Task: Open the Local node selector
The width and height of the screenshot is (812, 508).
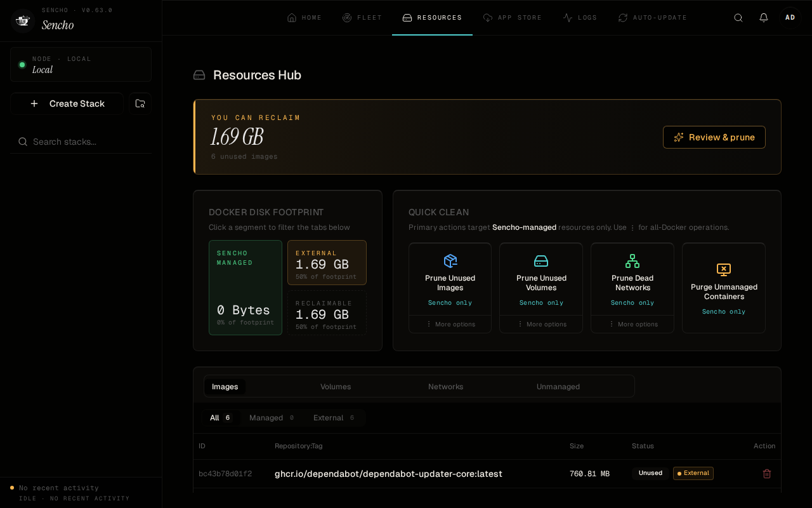Action: pyautogui.click(x=81, y=65)
